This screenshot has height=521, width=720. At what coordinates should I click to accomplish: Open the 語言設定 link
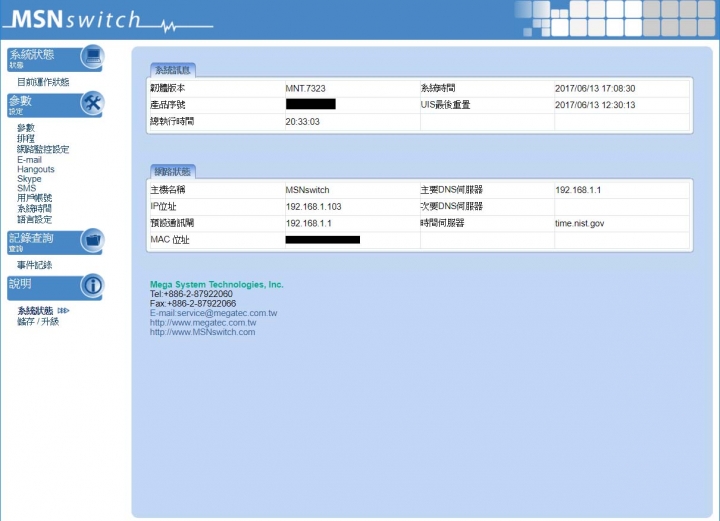[34, 219]
